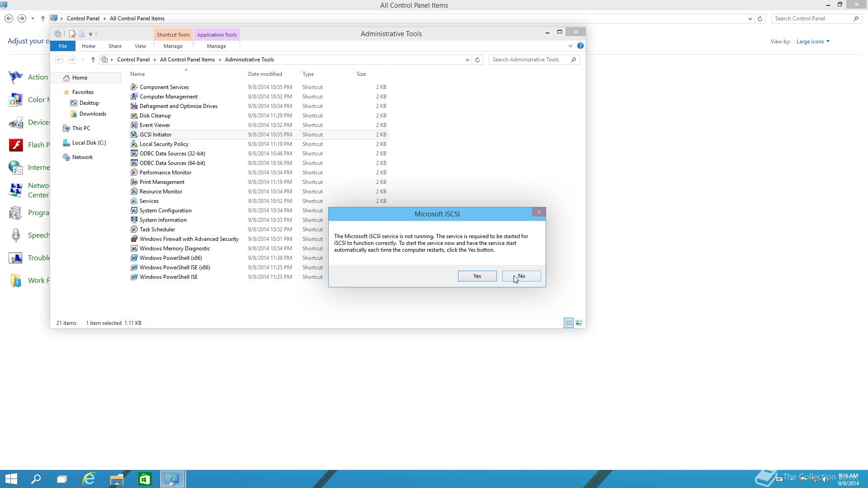The image size is (868, 488).
Task: Click Yes to start iSCSI service
Action: coord(477,276)
